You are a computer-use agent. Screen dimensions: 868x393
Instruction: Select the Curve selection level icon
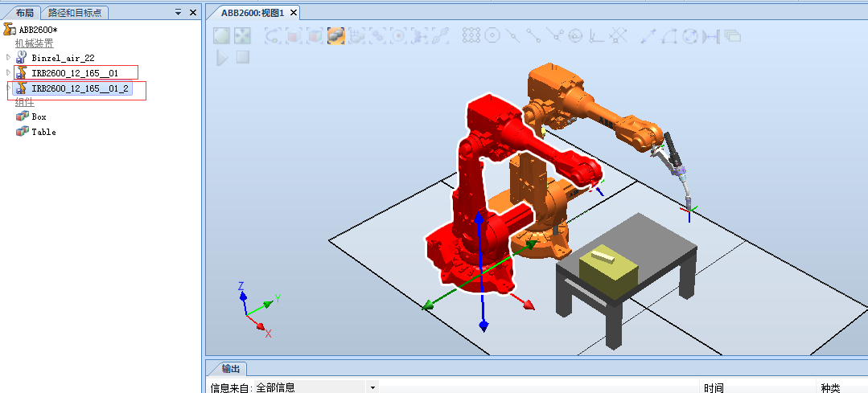273,36
